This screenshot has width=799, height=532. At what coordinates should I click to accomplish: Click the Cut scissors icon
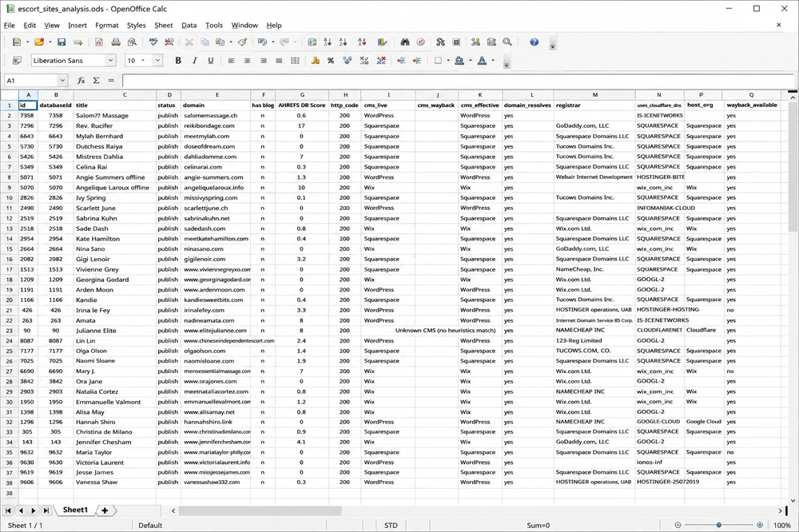pos(189,42)
